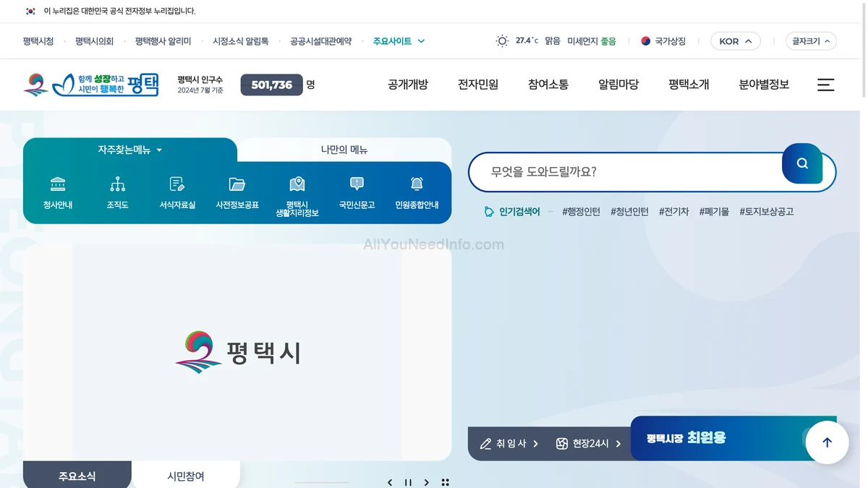Open the slide grid view icon
This screenshot has height=488, width=868.
click(445, 482)
